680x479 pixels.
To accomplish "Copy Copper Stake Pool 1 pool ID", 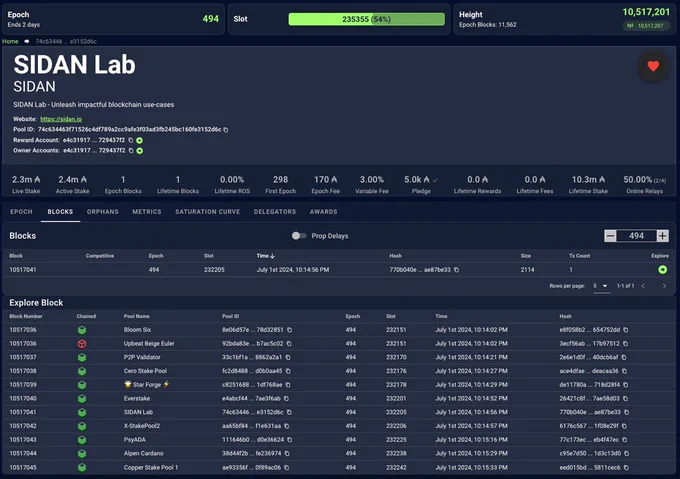I will pos(287,468).
